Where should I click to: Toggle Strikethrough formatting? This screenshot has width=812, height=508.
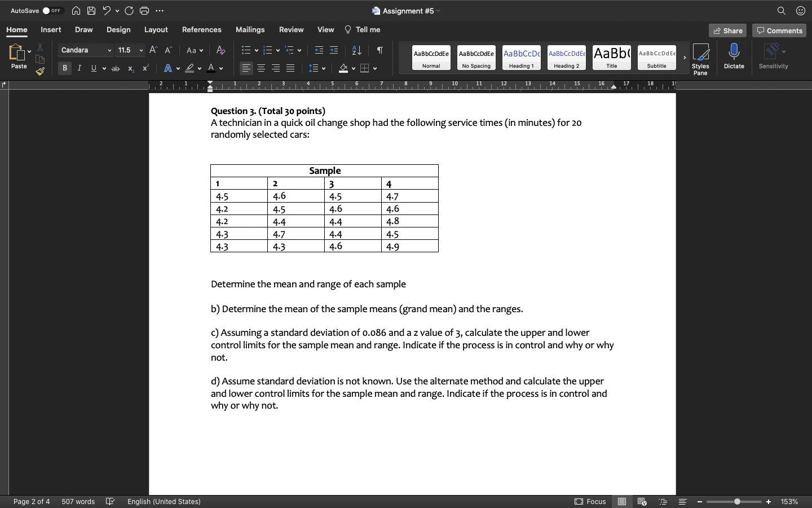pyautogui.click(x=116, y=68)
